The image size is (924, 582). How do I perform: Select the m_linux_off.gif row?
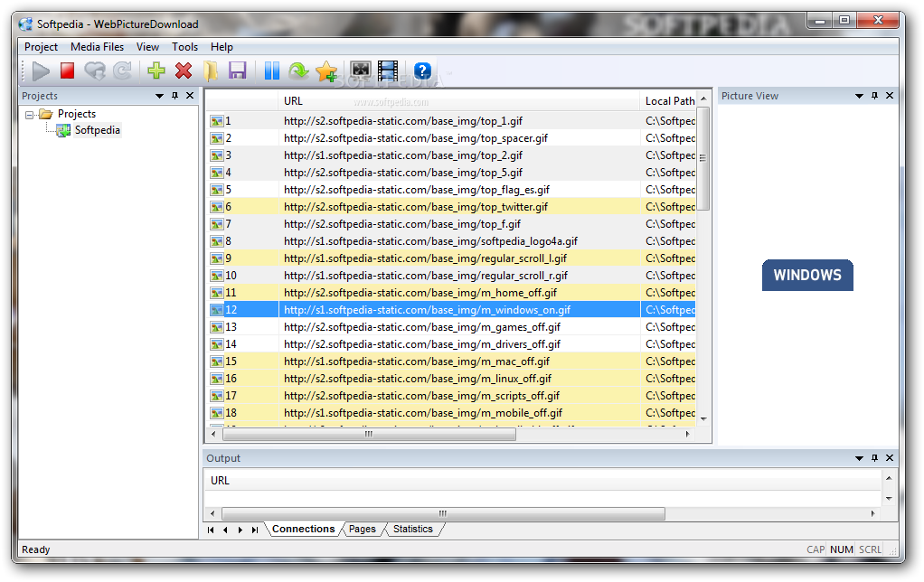coord(452,378)
